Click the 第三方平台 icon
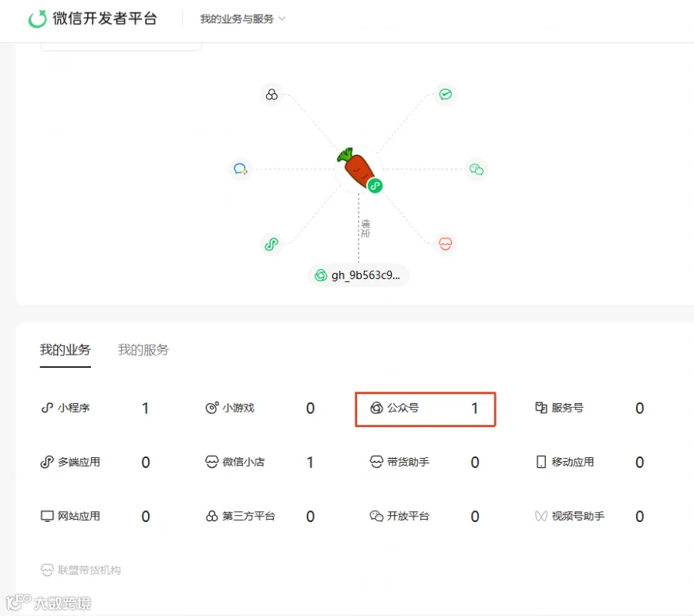 click(x=212, y=516)
